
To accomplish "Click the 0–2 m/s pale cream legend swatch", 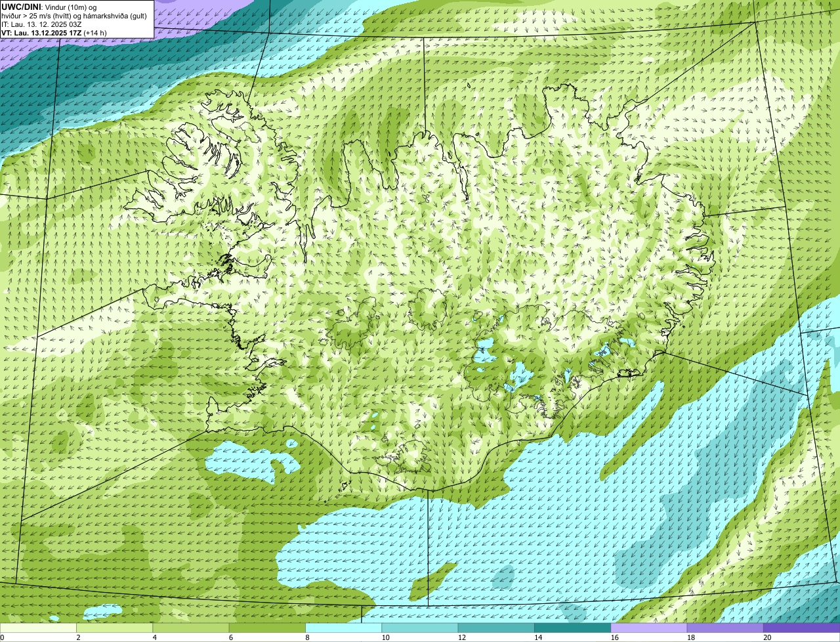I will click(x=38, y=628).
